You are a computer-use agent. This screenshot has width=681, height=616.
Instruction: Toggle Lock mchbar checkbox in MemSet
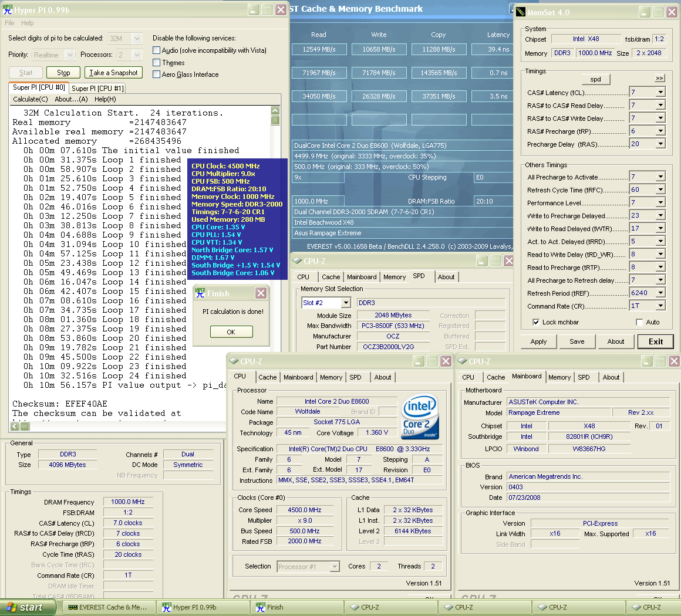point(536,322)
